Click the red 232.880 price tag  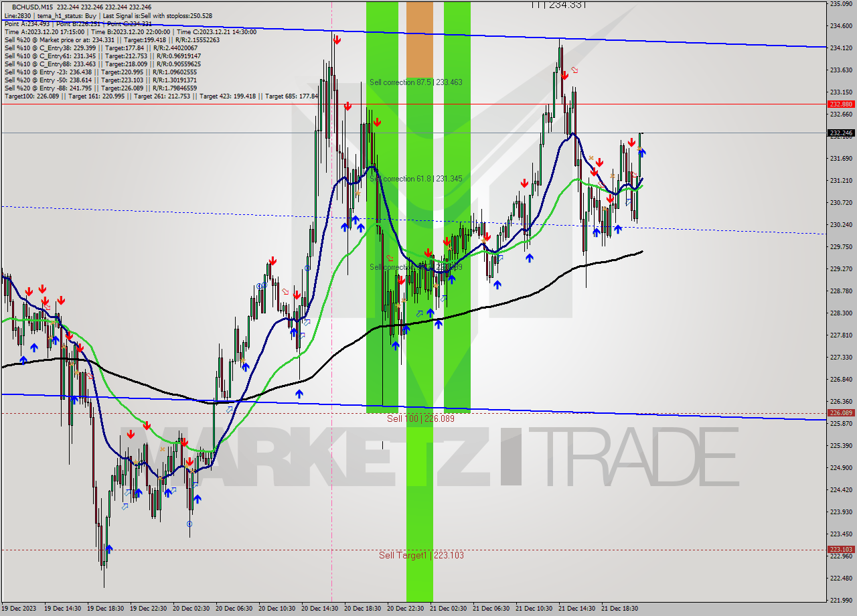[x=841, y=104]
